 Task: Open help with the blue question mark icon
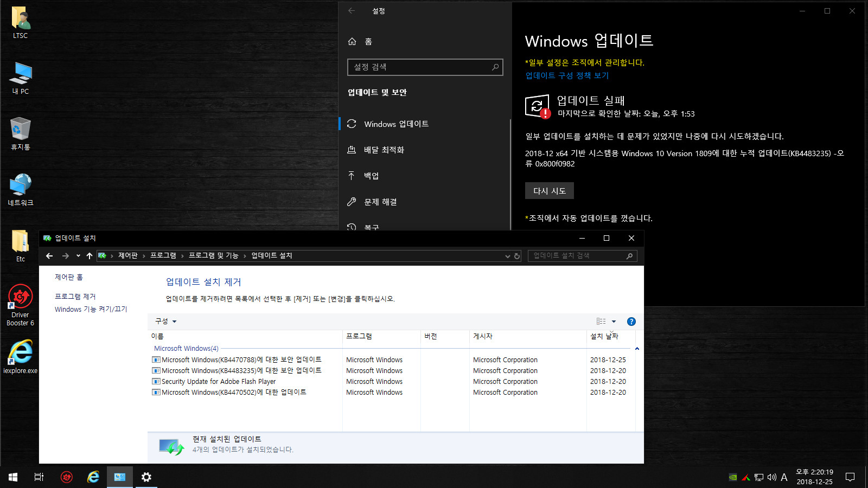(631, 322)
